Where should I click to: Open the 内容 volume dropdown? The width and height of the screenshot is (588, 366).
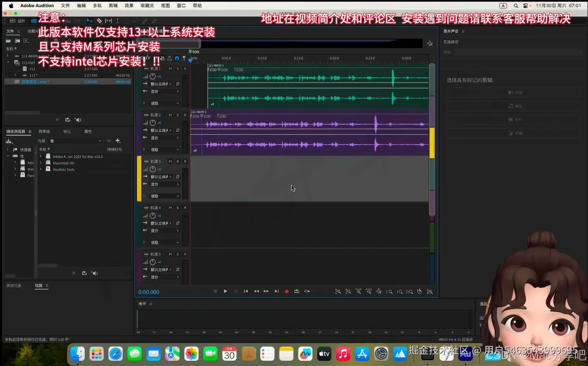click(x=75, y=141)
